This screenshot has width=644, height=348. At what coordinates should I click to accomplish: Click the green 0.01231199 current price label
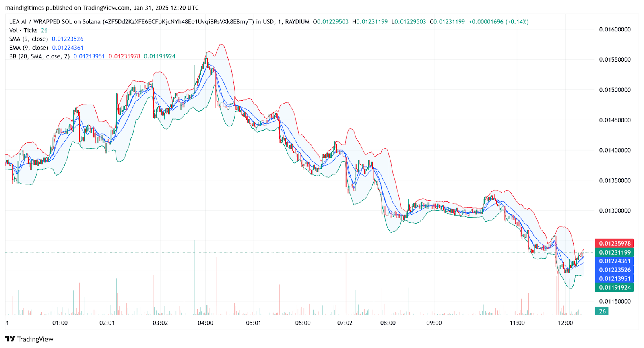pos(614,253)
